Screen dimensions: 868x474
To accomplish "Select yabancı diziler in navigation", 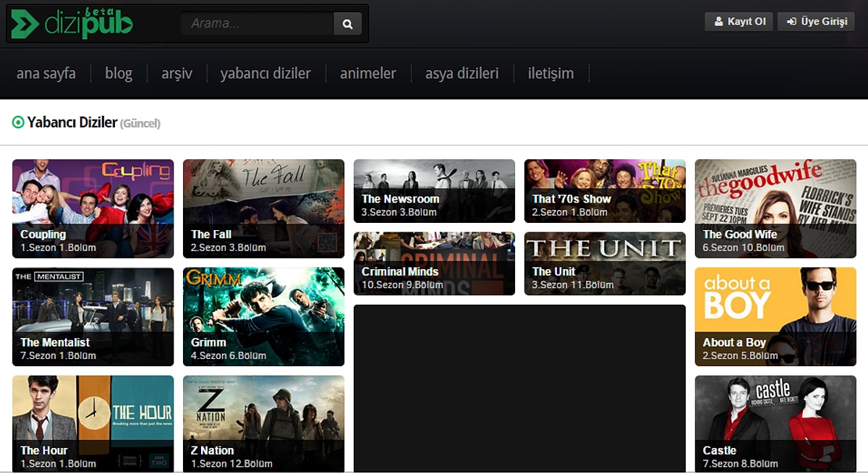I will (265, 73).
